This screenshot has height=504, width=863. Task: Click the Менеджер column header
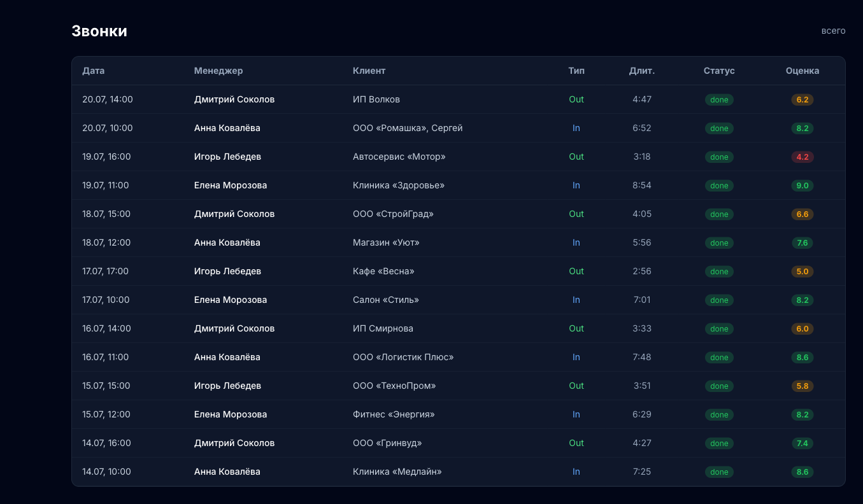218,71
